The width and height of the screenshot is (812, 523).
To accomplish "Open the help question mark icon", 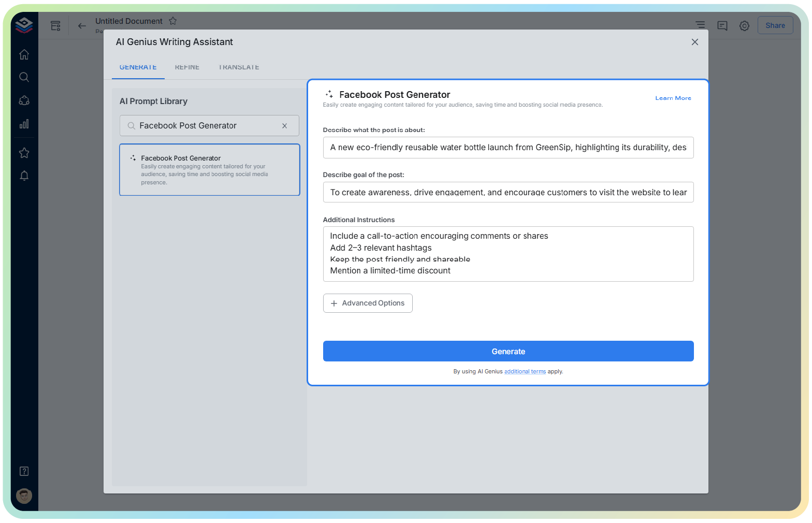I will coord(24,471).
